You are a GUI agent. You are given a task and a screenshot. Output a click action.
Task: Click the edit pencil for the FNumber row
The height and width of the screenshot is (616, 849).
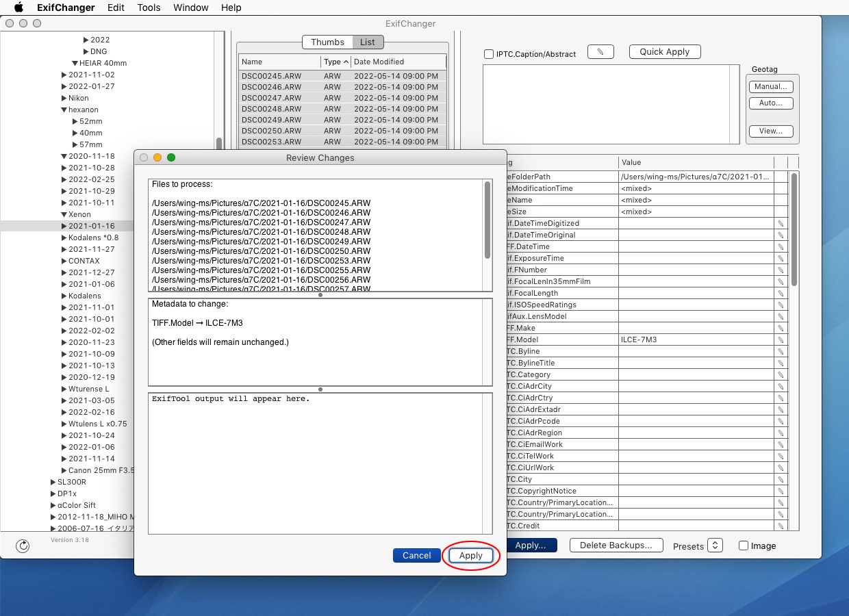[780, 270]
